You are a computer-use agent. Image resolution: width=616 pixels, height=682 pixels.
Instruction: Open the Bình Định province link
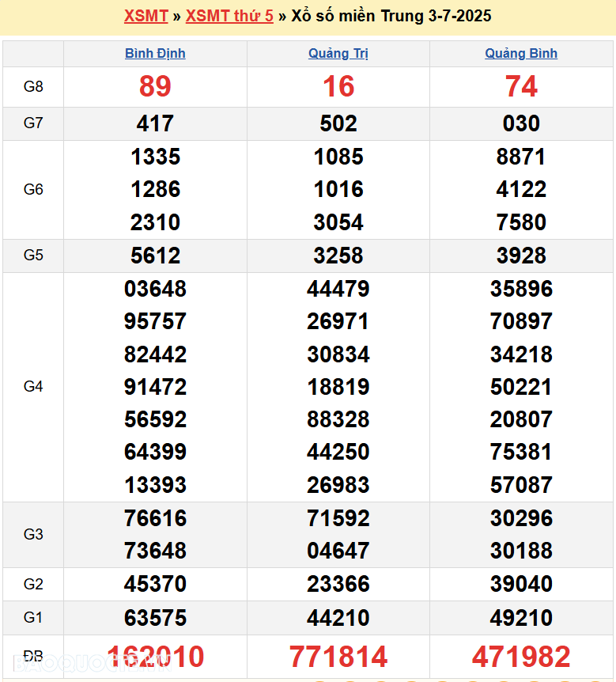pos(155,54)
